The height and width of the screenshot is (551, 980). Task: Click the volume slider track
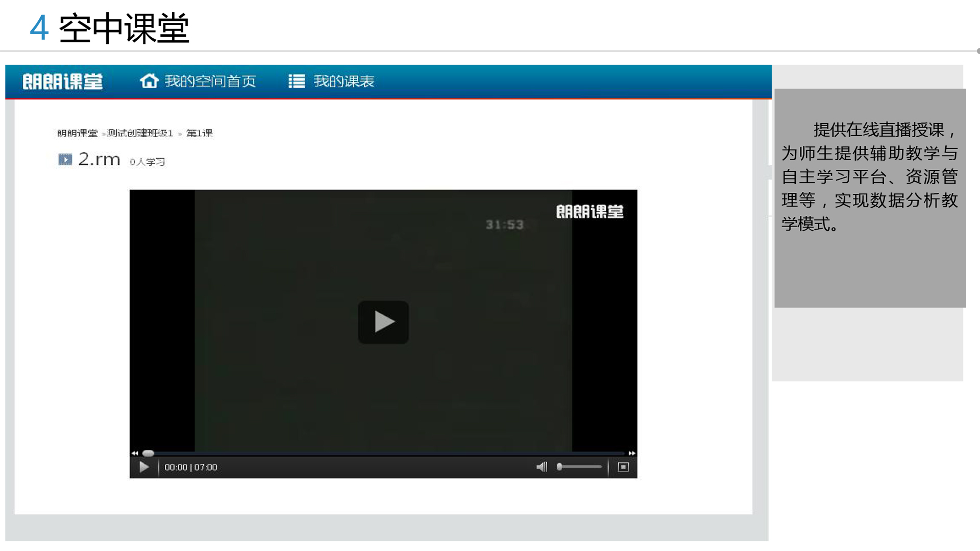click(x=582, y=467)
